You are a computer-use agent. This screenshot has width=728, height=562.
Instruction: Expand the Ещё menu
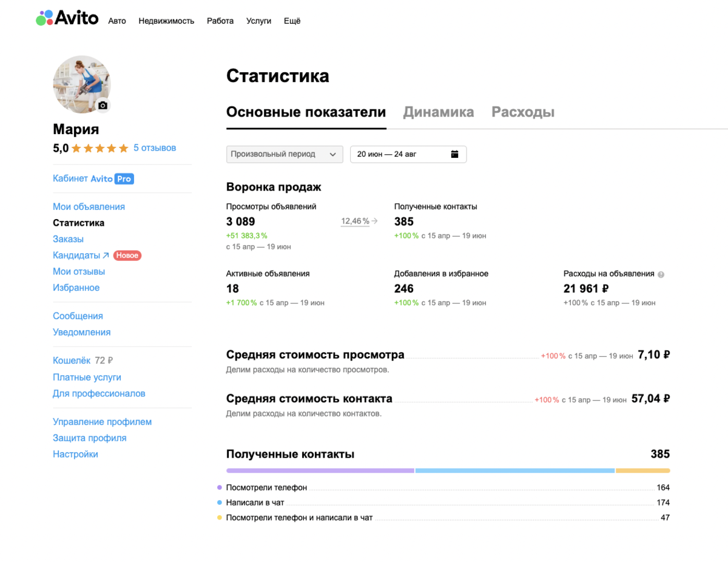click(292, 21)
